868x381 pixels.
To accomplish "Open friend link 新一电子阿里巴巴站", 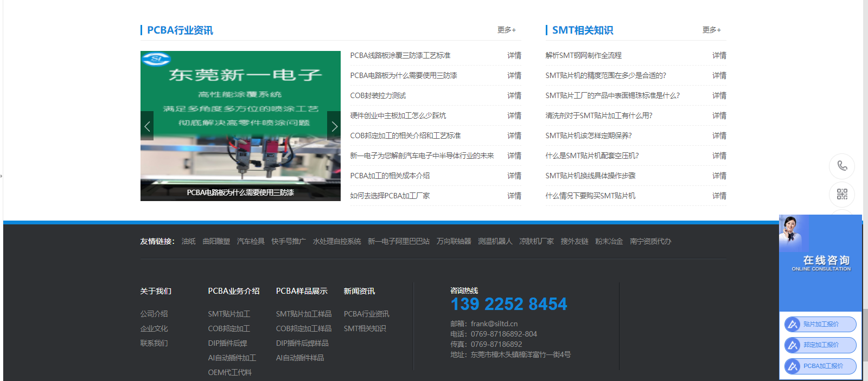I will coord(399,241).
